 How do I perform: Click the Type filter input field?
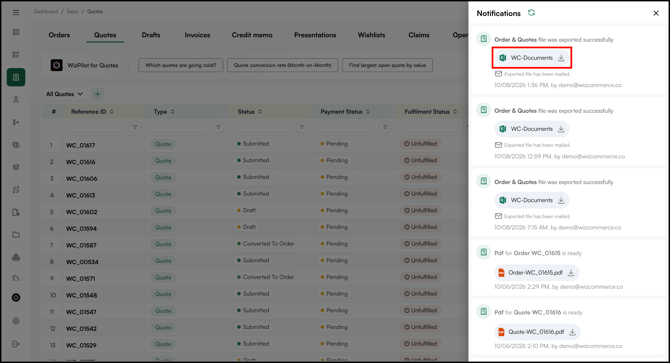coord(179,127)
